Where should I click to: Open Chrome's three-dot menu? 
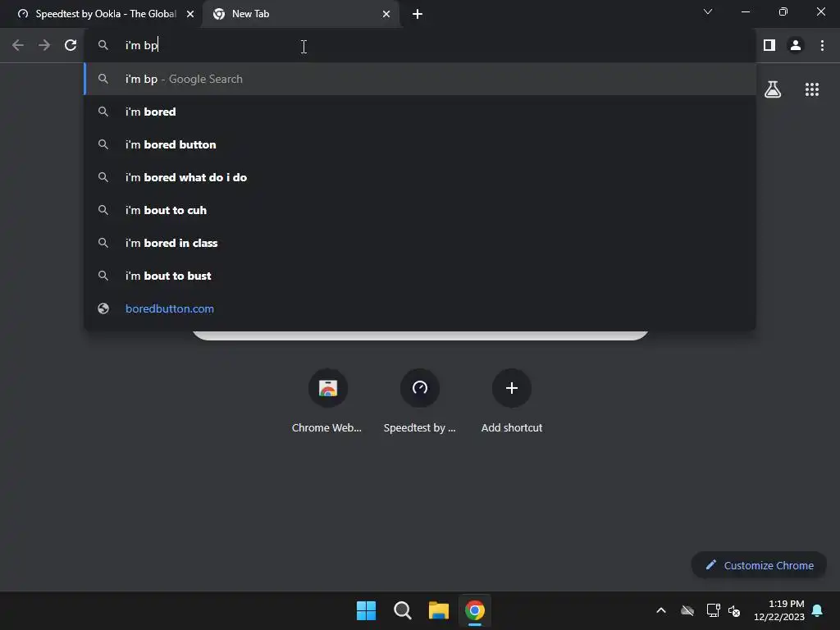coord(822,45)
